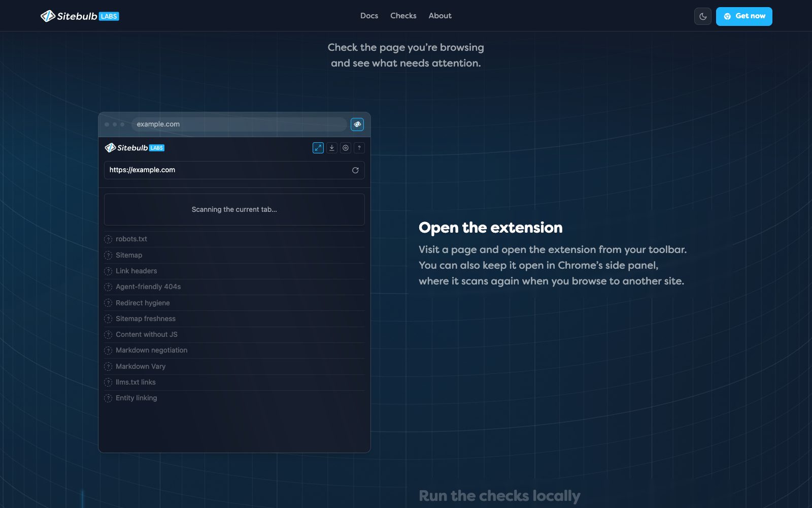Select the Agent-friendly 404s text
The image size is (812, 508).
coord(148,287)
